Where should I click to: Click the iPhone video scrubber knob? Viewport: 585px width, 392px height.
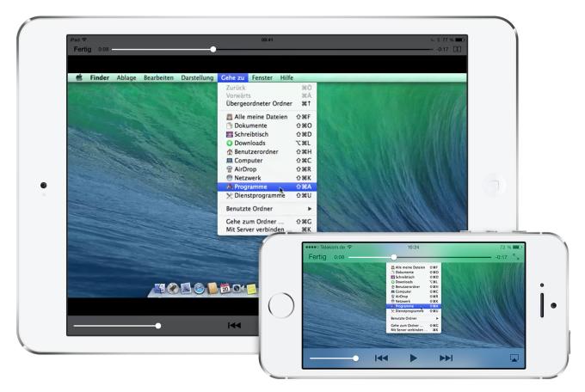pos(394,257)
